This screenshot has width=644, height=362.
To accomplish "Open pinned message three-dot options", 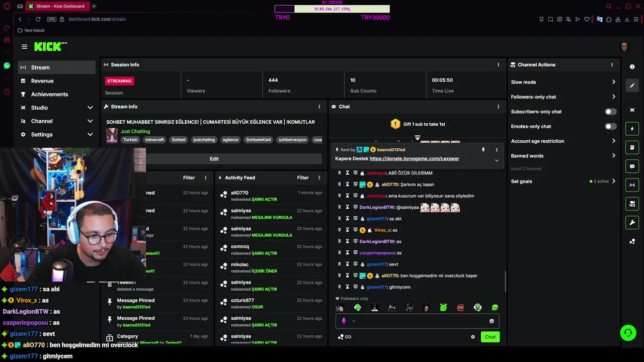I will tap(497, 150).
